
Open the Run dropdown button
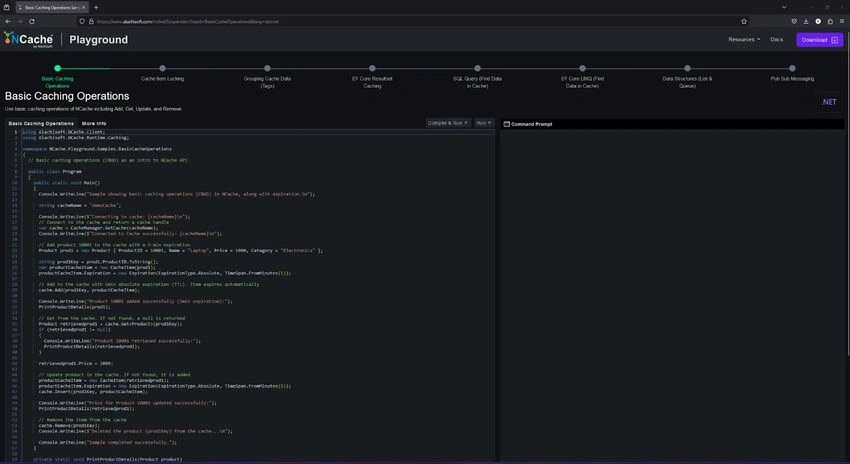tap(484, 123)
